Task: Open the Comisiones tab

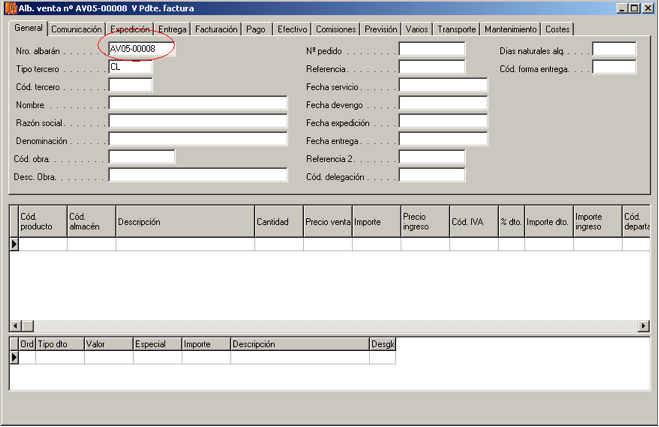Action: click(x=335, y=30)
